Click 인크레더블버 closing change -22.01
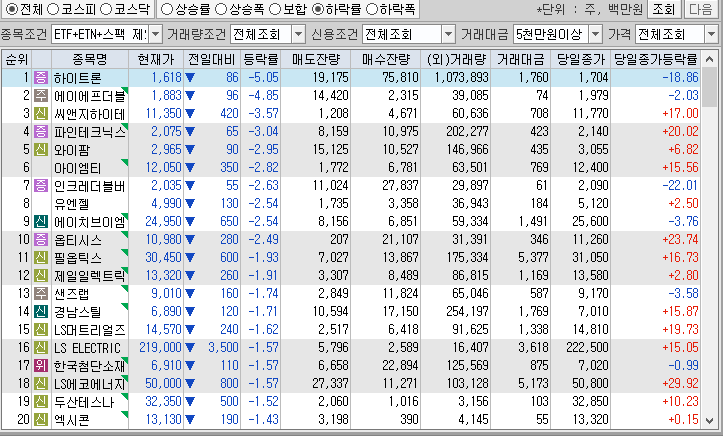This screenshot has height=436, width=723. point(680,185)
